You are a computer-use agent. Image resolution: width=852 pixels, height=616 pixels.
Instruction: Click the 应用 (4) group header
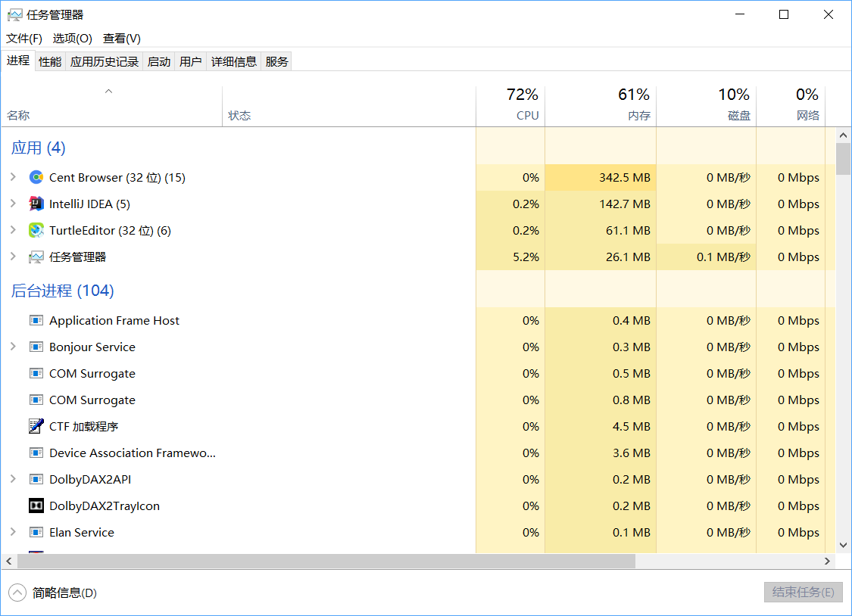38,148
